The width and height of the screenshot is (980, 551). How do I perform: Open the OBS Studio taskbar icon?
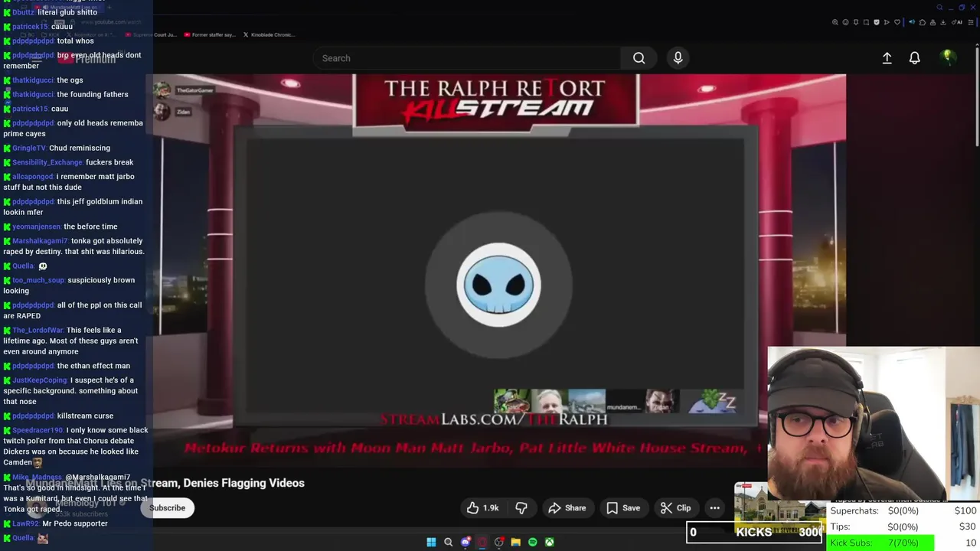tap(499, 542)
